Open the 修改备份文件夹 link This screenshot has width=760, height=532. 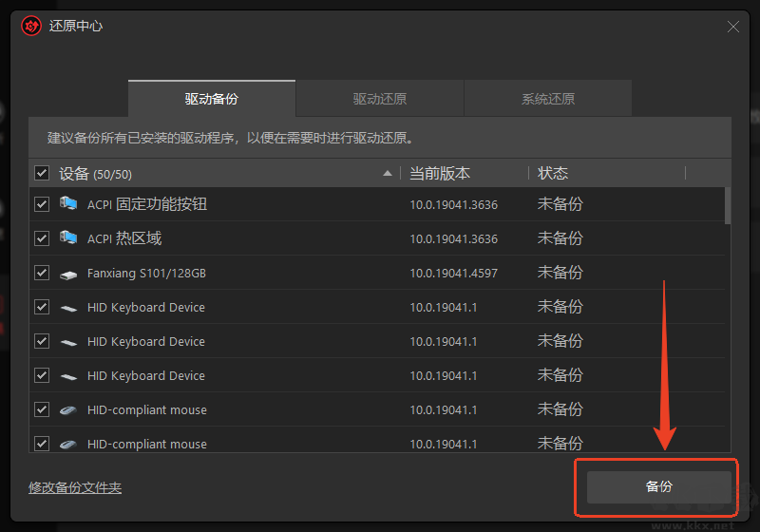click(75, 487)
